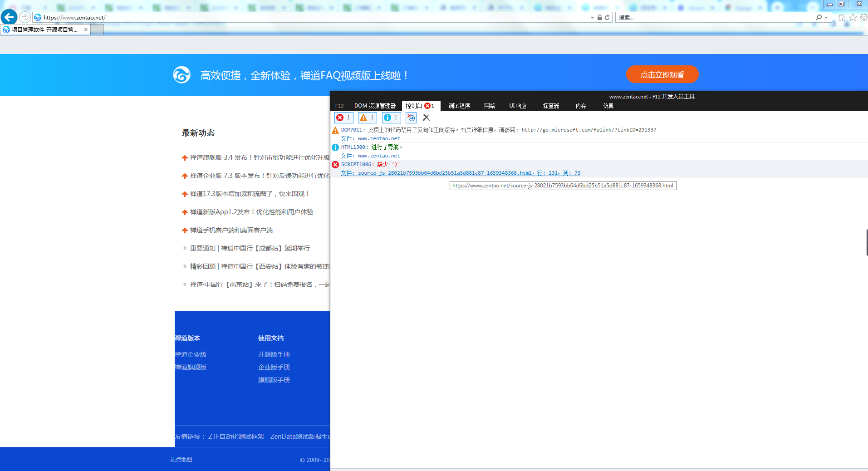The width and height of the screenshot is (868, 471).
Task: Open Favorites with the star icon
Action: [853, 17]
